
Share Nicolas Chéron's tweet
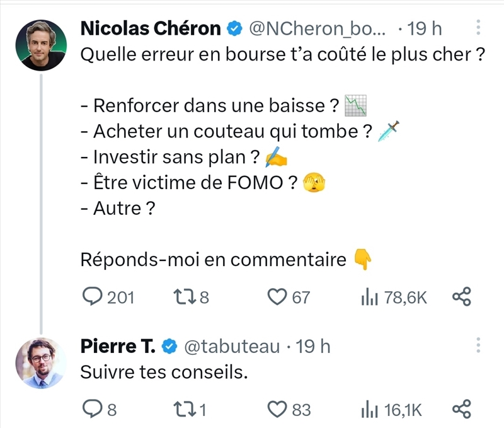pos(462,297)
